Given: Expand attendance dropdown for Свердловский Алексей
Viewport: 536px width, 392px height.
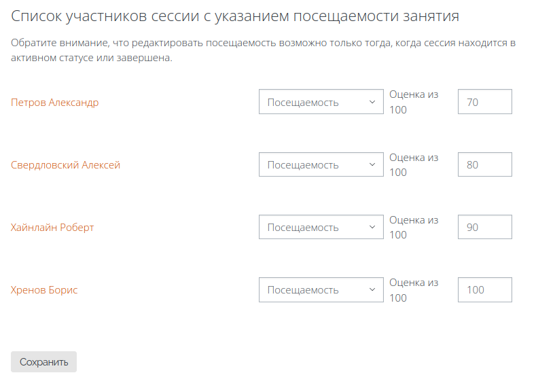Looking at the screenshot, I should (x=321, y=164).
